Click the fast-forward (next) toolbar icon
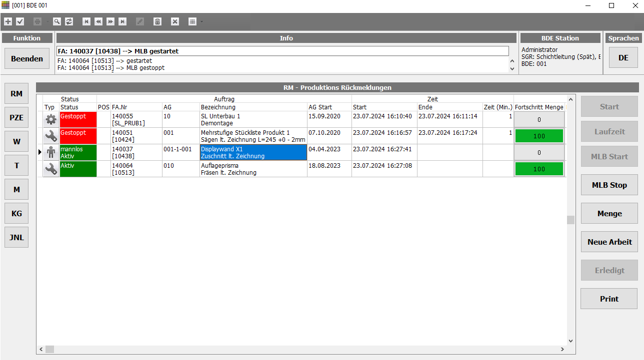Viewport: 644px width, 360px height. coord(110,21)
